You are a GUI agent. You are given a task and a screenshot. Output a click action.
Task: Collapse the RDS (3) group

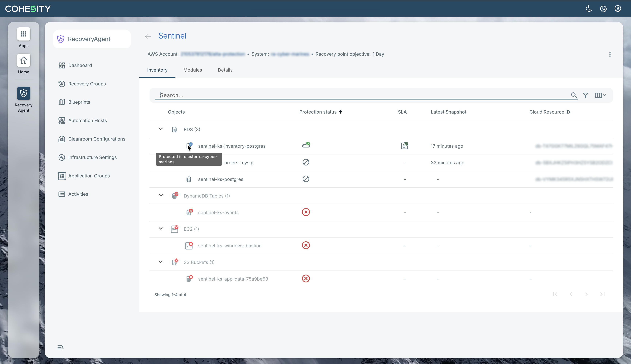[161, 129]
